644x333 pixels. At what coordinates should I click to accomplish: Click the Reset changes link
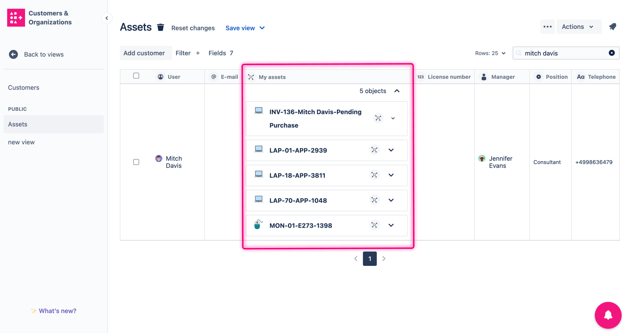click(x=193, y=28)
